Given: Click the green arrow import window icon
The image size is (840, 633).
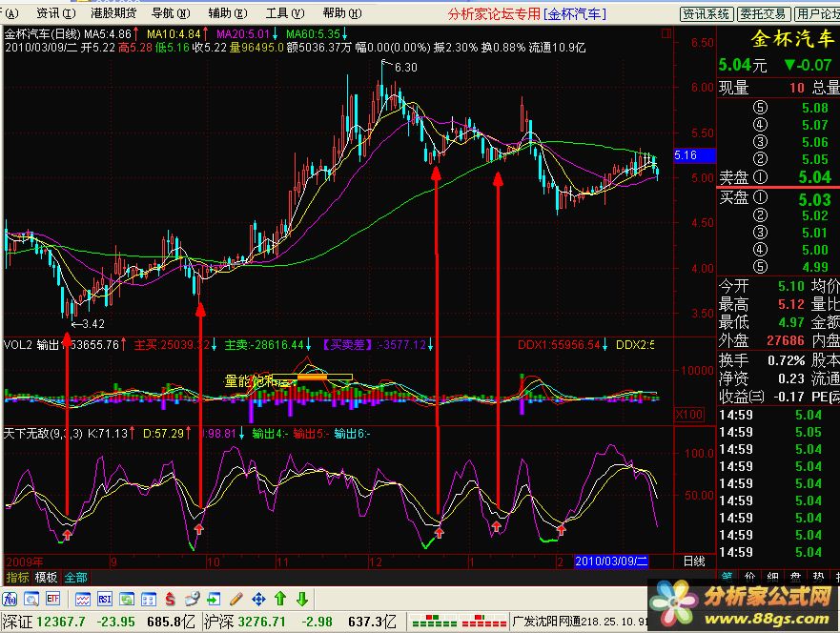Looking at the screenshot, I should (215, 599).
